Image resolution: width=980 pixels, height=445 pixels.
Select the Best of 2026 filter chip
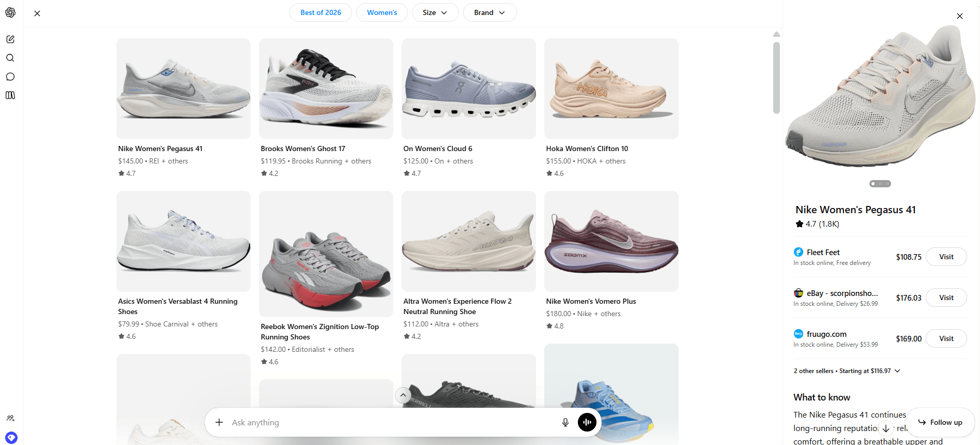pos(320,12)
